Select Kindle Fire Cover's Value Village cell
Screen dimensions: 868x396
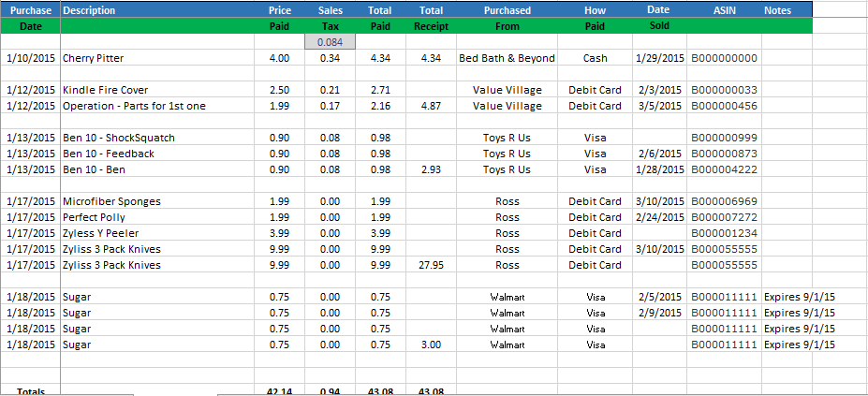click(x=508, y=90)
